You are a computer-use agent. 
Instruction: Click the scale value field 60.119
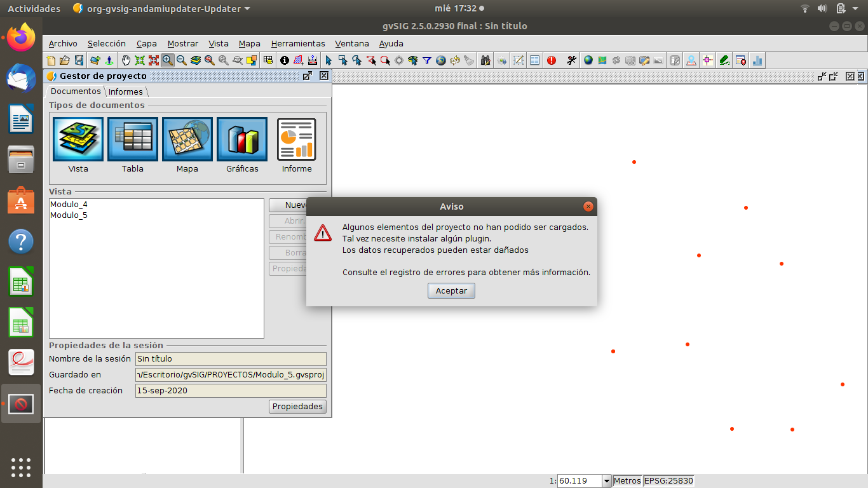tap(579, 481)
